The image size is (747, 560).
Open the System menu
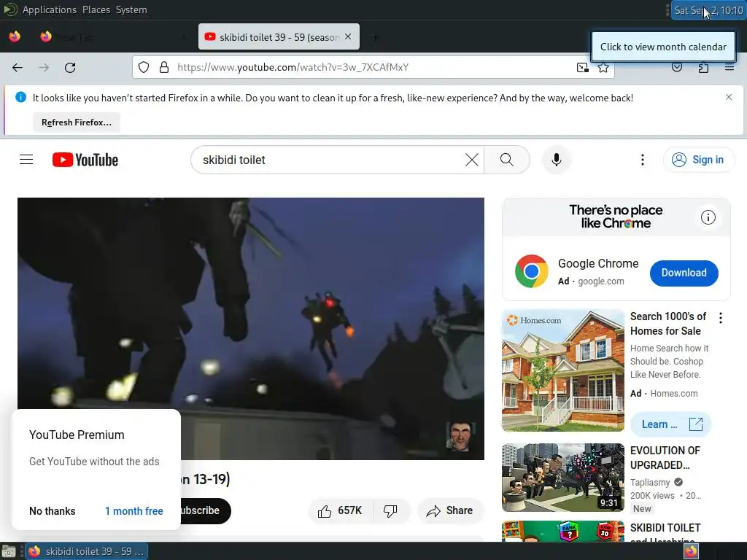click(131, 9)
